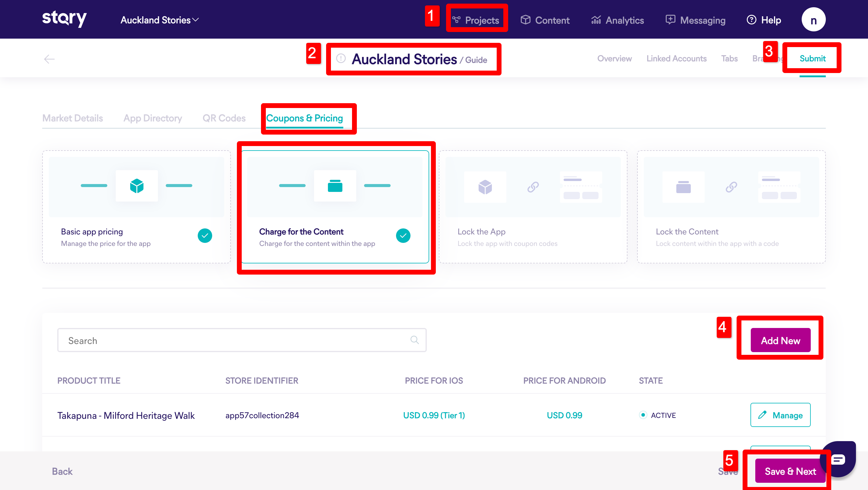This screenshot has height=490, width=868.
Task: Click the Search input field
Action: [236, 340]
